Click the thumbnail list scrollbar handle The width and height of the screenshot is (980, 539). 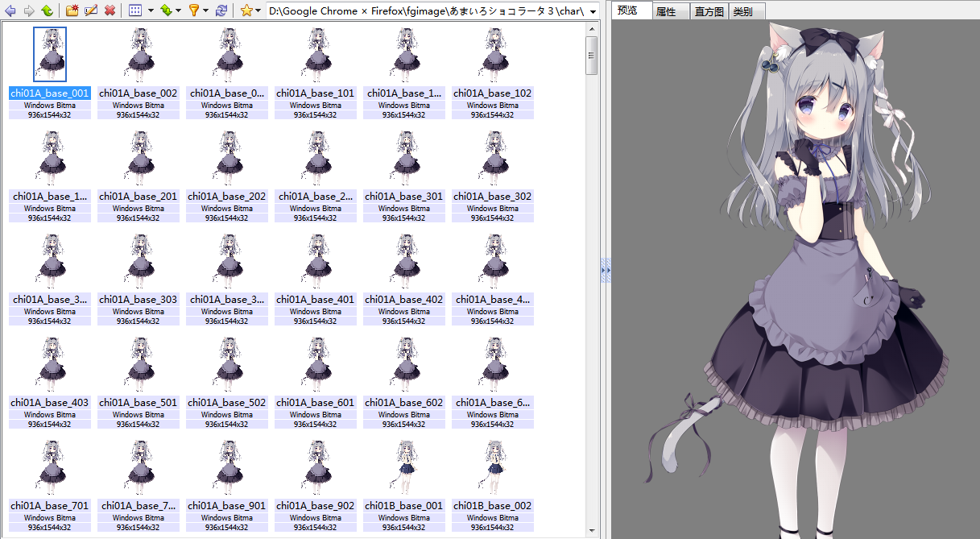[x=592, y=55]
